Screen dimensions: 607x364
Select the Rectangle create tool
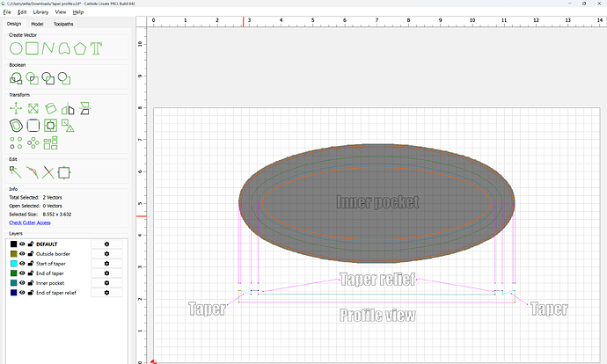pyautogui.click(x=32, y=47)
